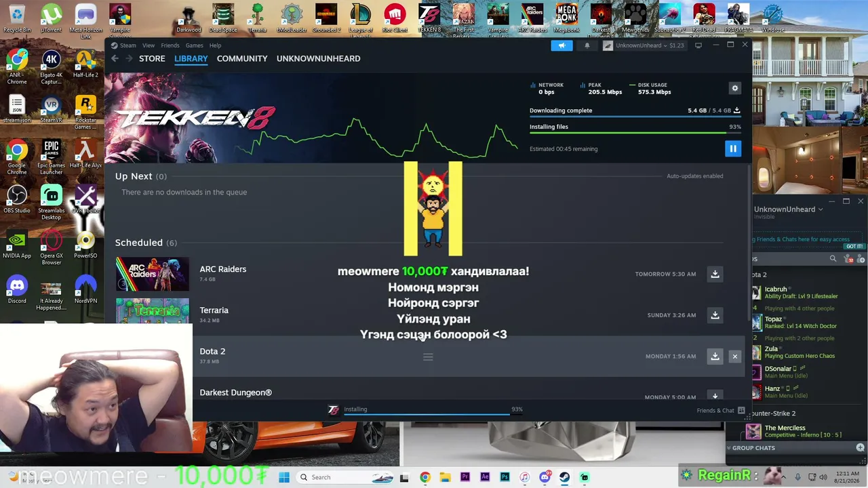This screenshot has width=868, height=488.
Task: Select the Epic Games Launcher icon
Action: [51, 157]
